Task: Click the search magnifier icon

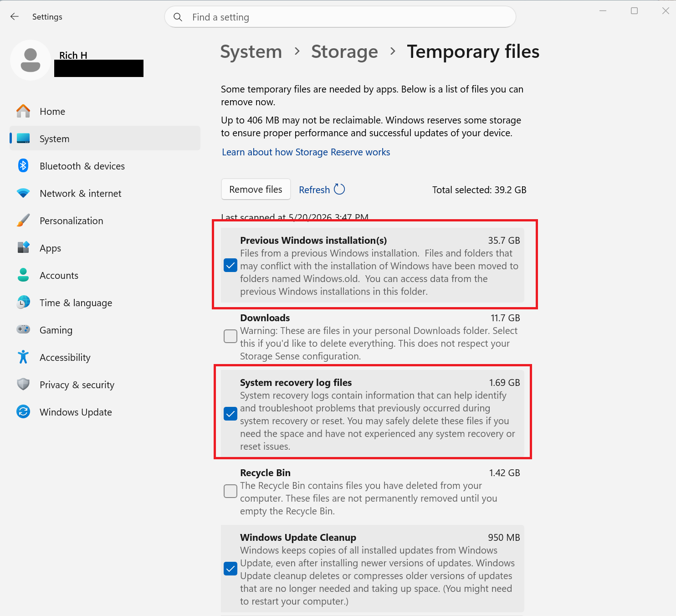Action: coord(178,17)
